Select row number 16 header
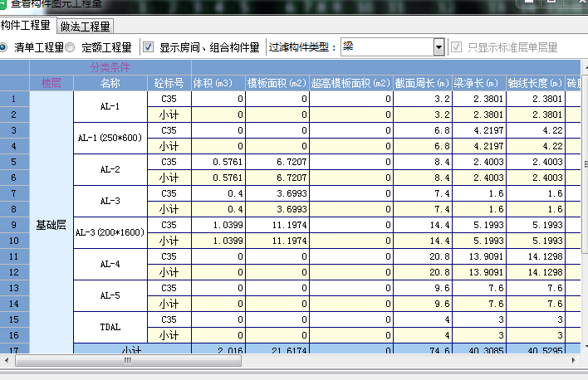 point(14,335)
